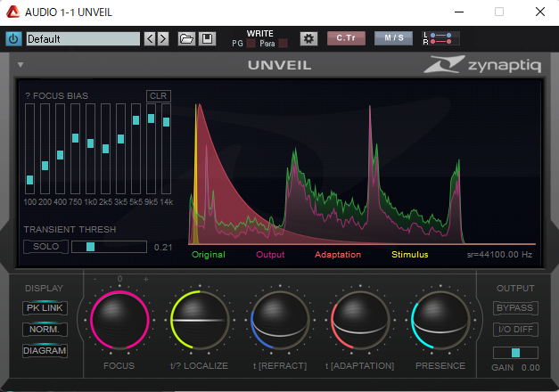Screen dimensions: 559x392
Task: Minimize the UNVEIL plugin window
Action: coord(459,12)
